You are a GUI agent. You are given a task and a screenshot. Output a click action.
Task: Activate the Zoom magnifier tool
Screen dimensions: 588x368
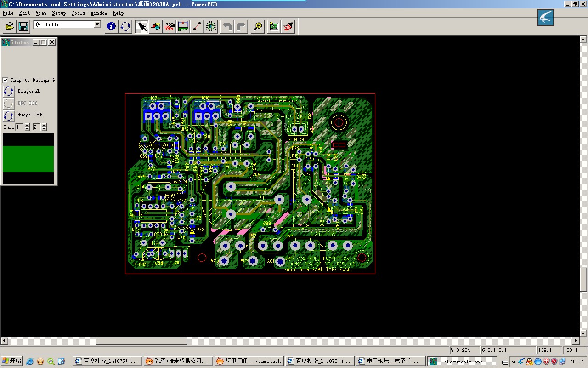coord(258,26)
